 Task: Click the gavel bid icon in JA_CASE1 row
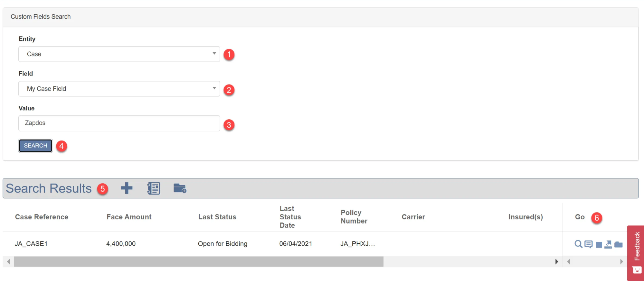[x=608, y=244]
